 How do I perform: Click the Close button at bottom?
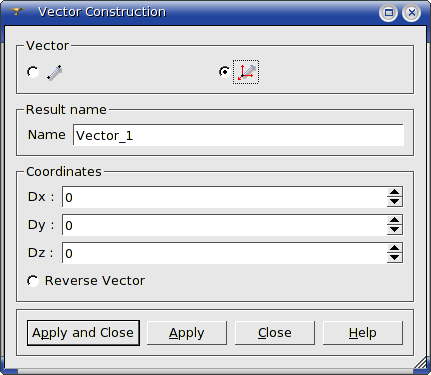275,333
